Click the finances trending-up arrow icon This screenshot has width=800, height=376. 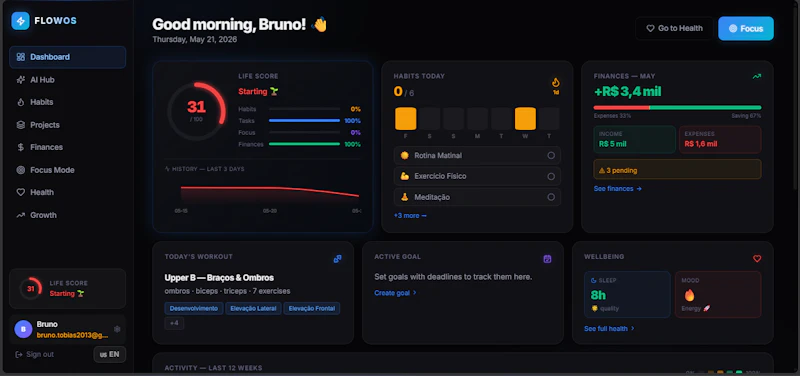(x=757, y=77)
